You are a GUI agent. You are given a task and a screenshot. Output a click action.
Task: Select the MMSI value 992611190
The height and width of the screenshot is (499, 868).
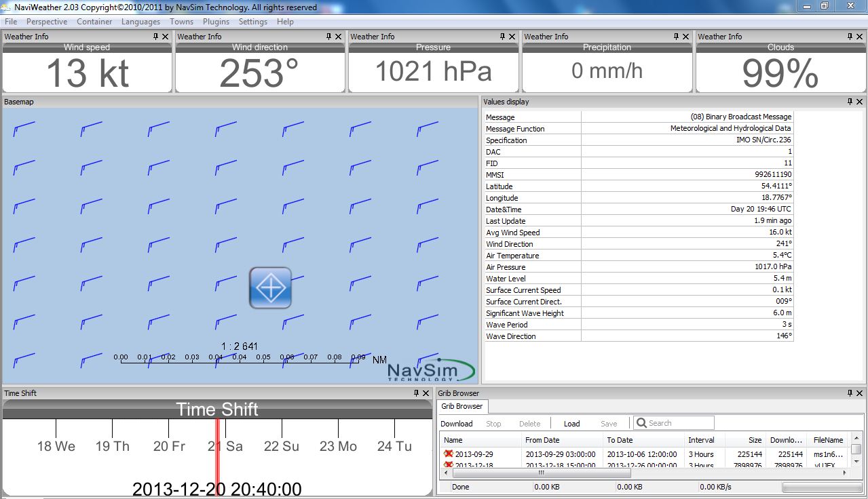point(773,175)
